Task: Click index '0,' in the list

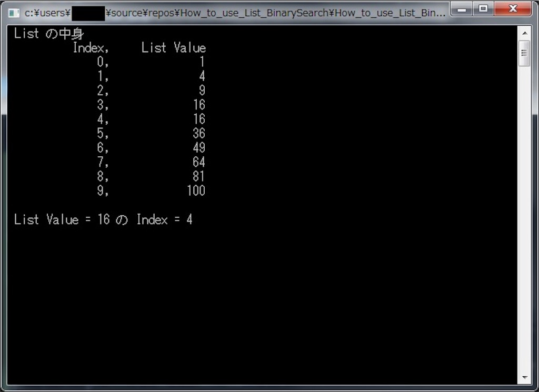Action: point(103,62)
